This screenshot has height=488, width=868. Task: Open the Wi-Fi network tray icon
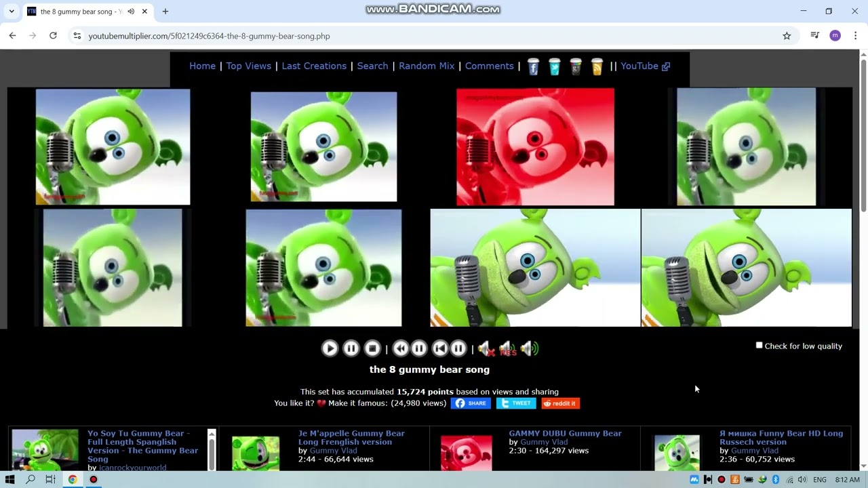point(789,480)
